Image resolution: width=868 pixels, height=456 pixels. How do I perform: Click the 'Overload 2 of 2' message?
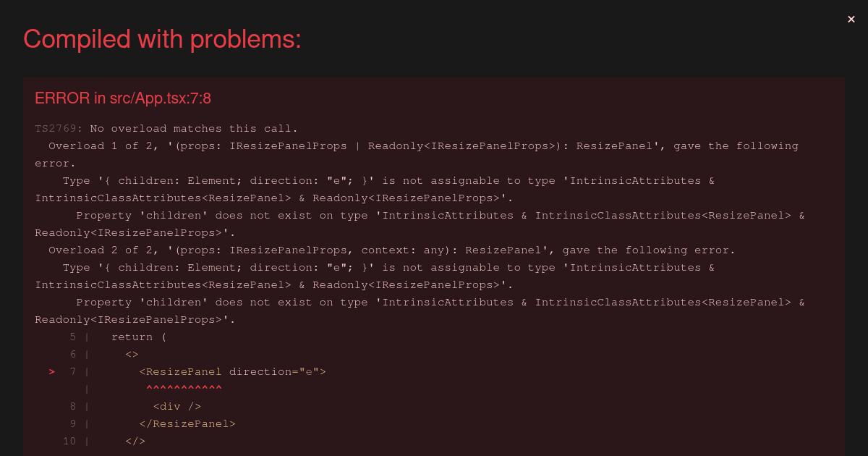[87, 250]
